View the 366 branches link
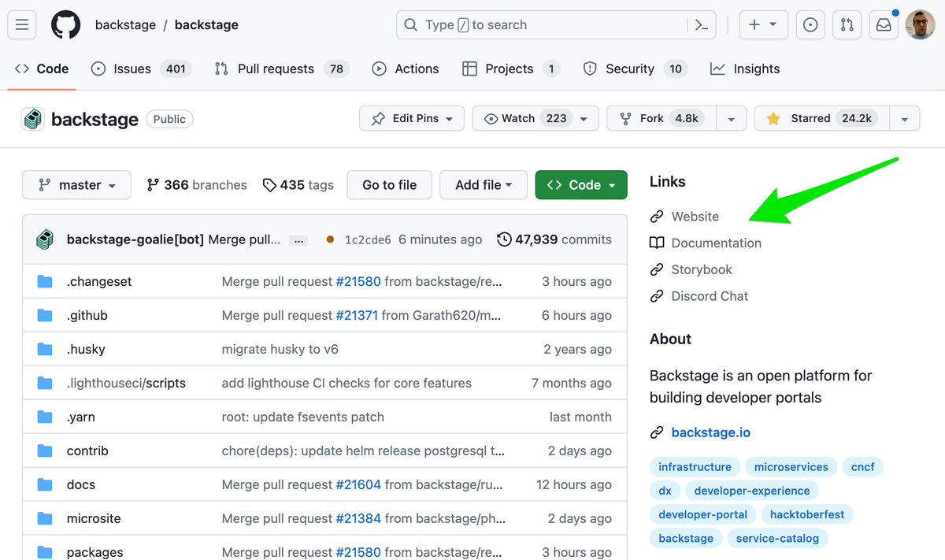 click(197, 185)
